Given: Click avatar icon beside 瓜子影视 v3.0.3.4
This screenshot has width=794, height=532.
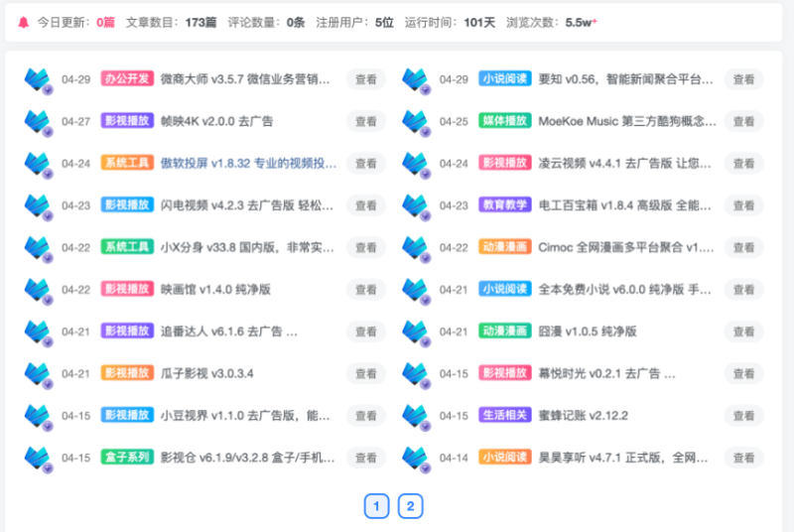Looking at the screenshot, I should (x=39, y=374).
